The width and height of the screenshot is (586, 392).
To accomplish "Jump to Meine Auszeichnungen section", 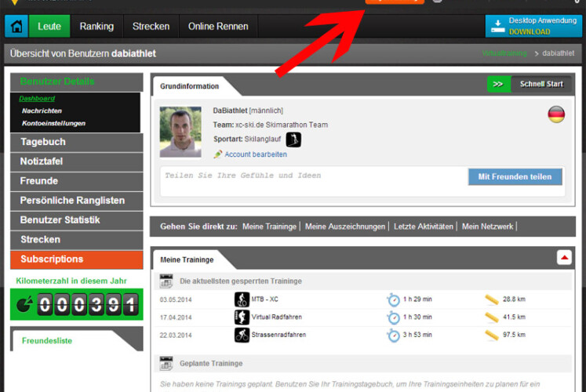I will tap(345, 227).
